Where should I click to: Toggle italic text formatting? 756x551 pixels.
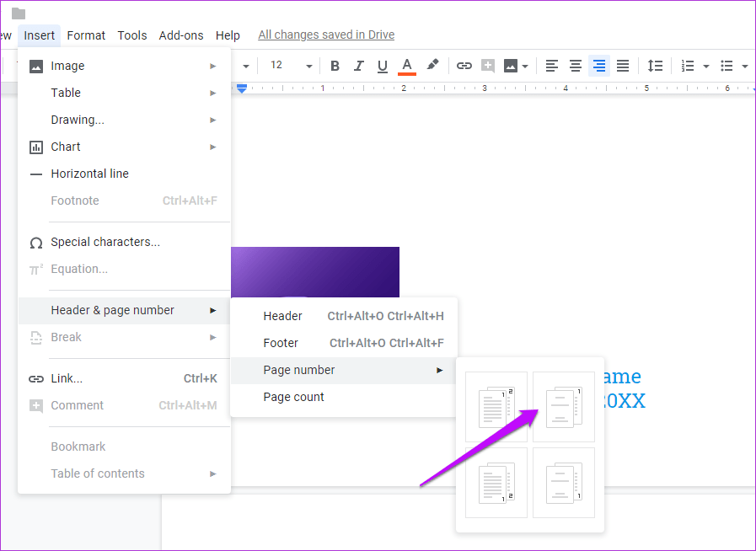[359, 66]
